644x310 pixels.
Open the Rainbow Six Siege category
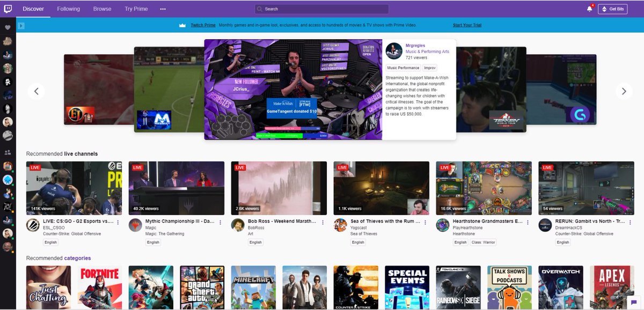coord(458,287)
